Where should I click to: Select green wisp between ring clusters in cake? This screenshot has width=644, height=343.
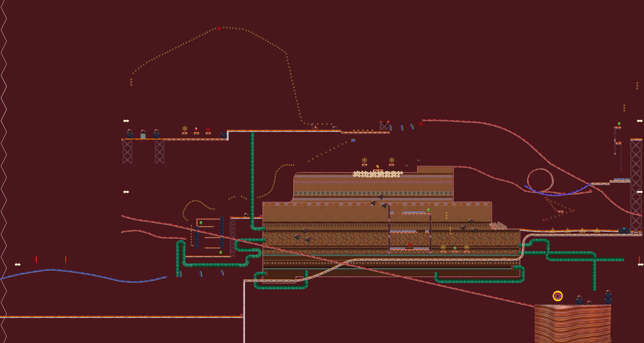coord(455,248)
